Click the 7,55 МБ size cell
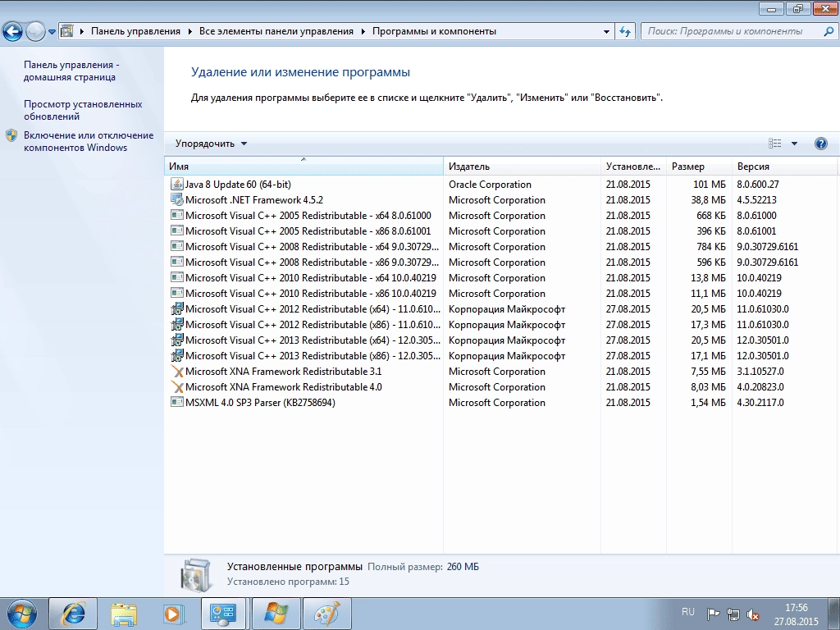Screen dimensions: 840x630 (x=708, y=372)
